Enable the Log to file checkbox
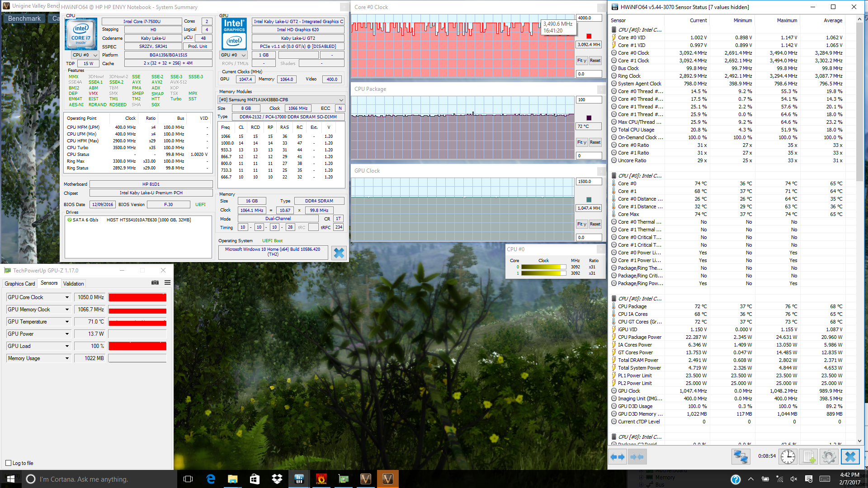This screenshot has width=868, height=488. point(8,463)
